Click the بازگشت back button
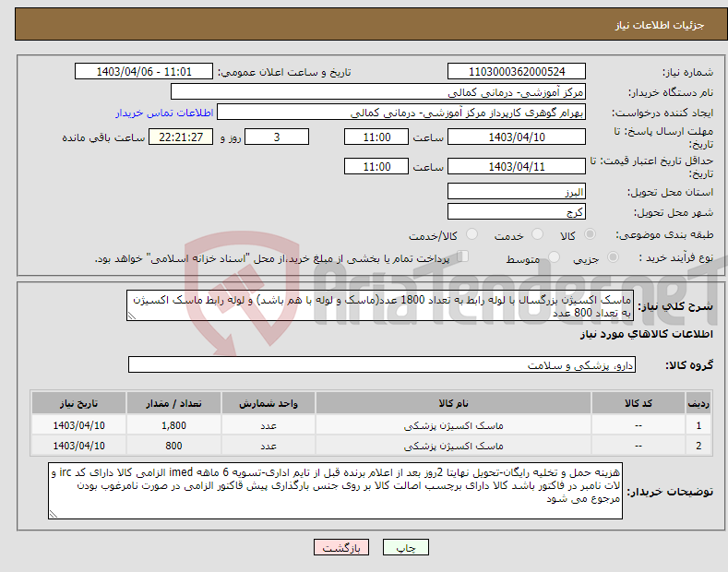This screenshot has width=728, height=572. (x=341, y=547)
